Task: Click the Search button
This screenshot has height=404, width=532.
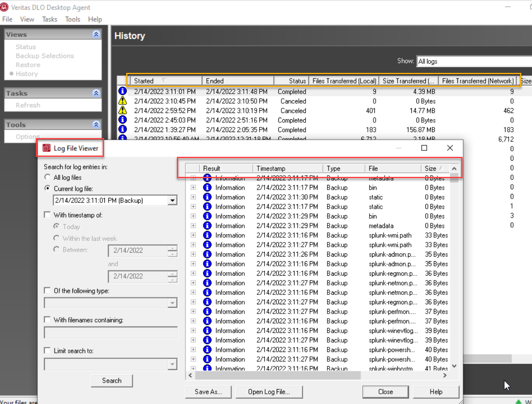Action: (x=112, y=381)
